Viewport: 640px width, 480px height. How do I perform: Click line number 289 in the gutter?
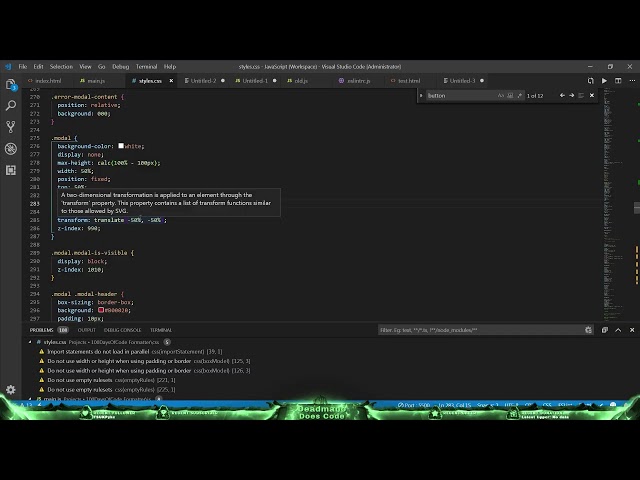35,253
